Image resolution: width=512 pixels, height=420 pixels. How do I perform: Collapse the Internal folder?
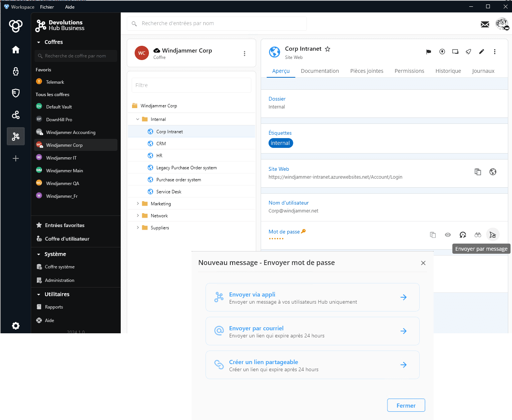click(x=138, y=119)
